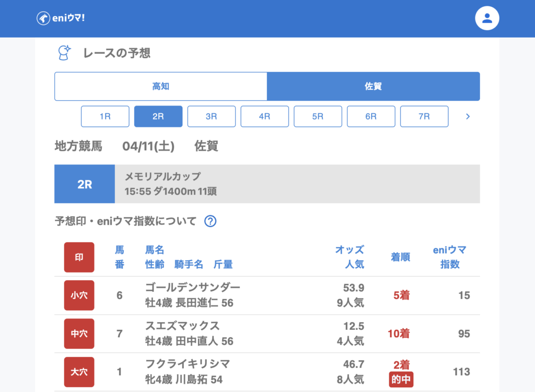
Task: Click the 小穴 mark badge
Action: (79, 295)
